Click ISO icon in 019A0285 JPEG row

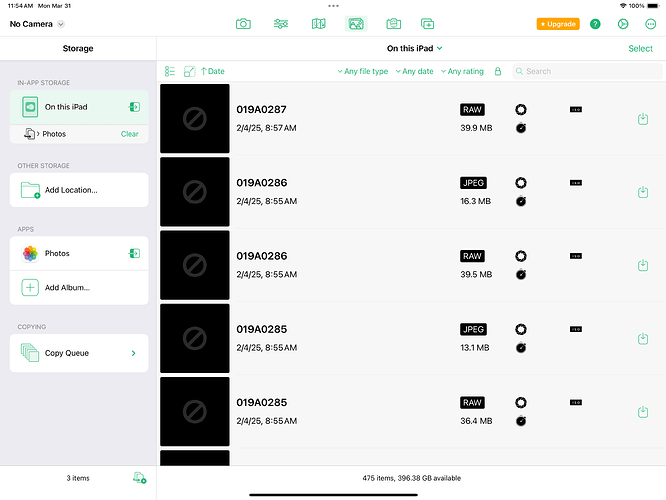(x=576, y=329)
